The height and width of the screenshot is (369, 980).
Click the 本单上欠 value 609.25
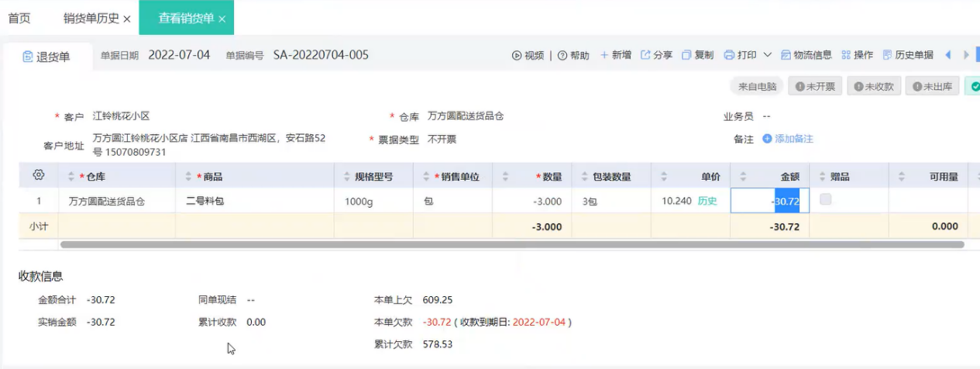438,299
